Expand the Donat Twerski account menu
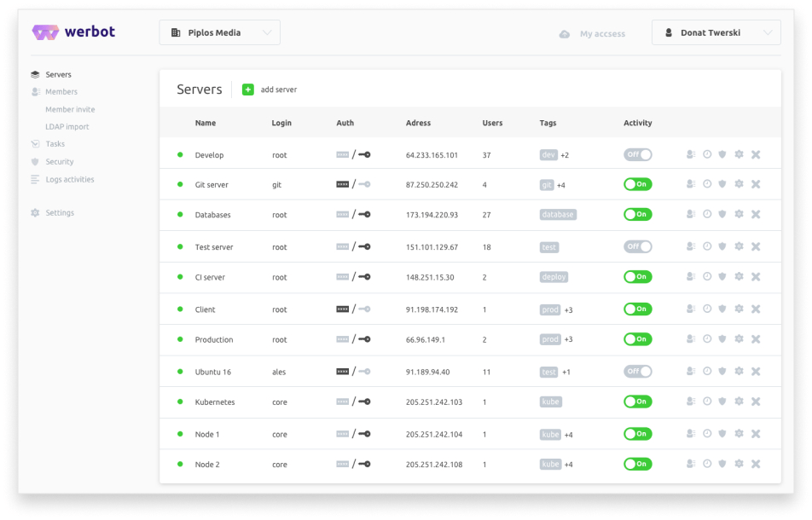This screenshot has width=812, height=520. (716, 32)
